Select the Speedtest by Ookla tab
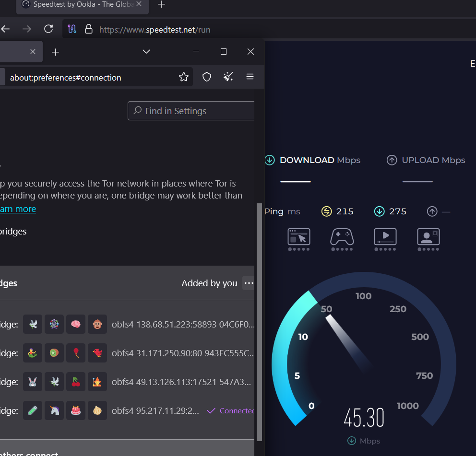The height and width of the screenshot is (456, 476). tap(82, 6)
